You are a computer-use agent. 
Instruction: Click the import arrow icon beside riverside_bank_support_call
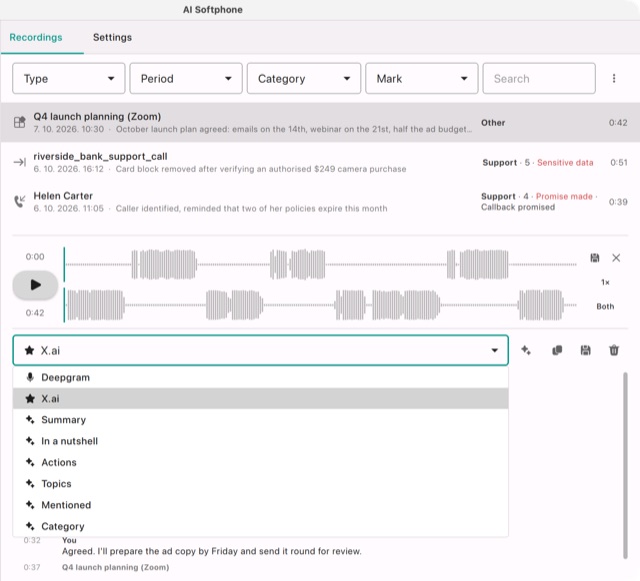(20, 163)
